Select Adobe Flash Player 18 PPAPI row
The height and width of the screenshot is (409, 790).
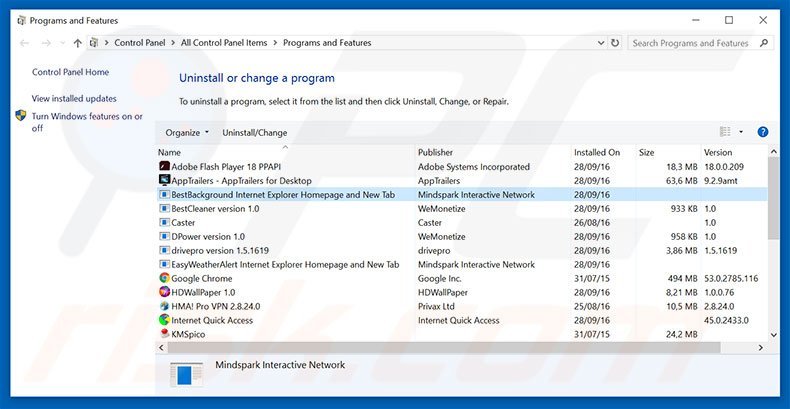coord(462,167)
